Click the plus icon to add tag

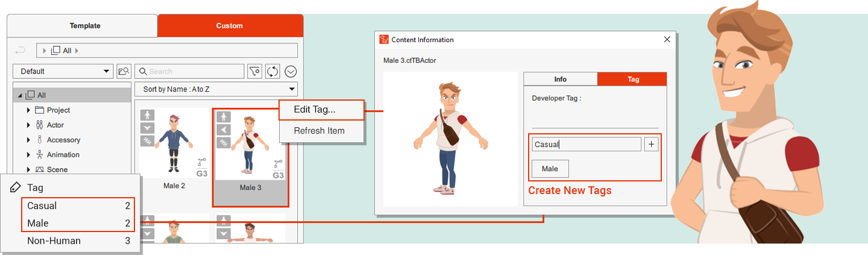[x=651, y=144]
